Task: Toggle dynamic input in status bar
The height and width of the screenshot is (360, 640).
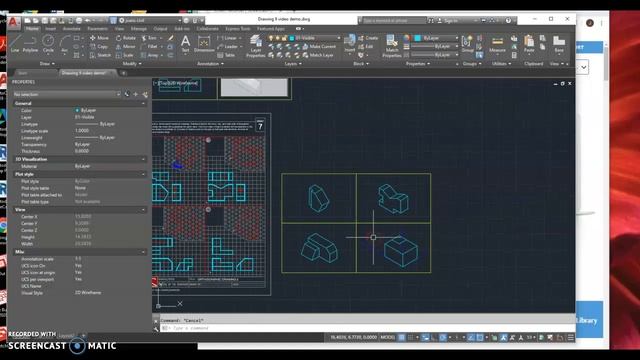Action: tap(425, 338)
